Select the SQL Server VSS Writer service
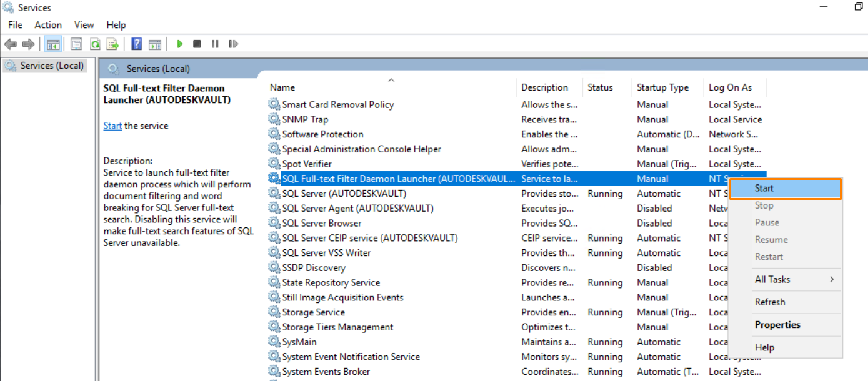Viewport: 868px width, 381px height. coord(326,253)
